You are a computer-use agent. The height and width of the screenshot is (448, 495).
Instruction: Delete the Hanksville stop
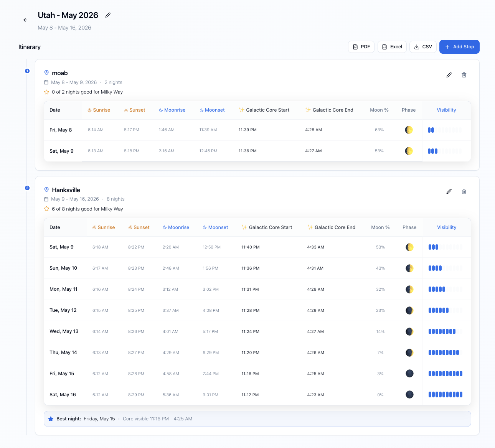[x=464, y=191]
